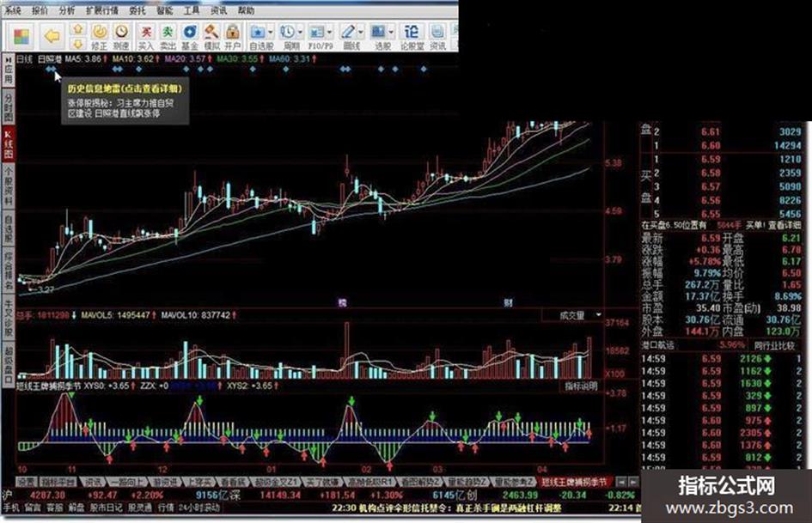812x523 pixels.
Task: Open the 工具 menu
Action: [x=192, y=10]
